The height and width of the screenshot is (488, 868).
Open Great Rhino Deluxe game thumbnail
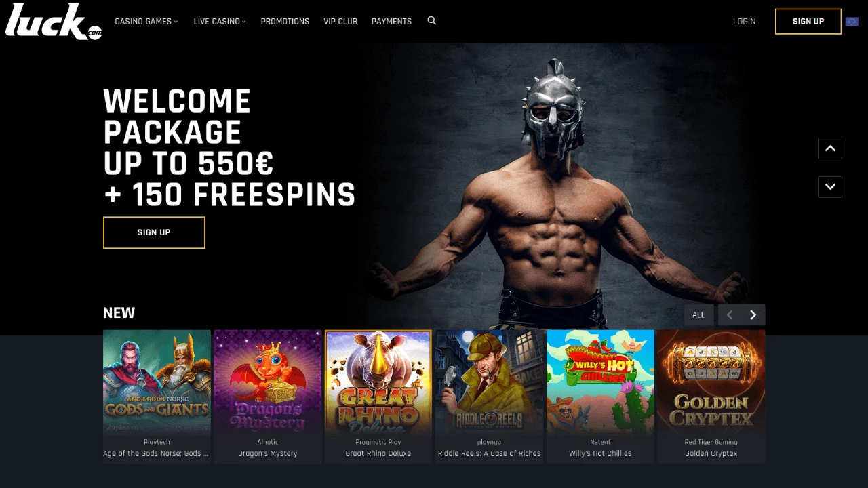pos(378,396)
